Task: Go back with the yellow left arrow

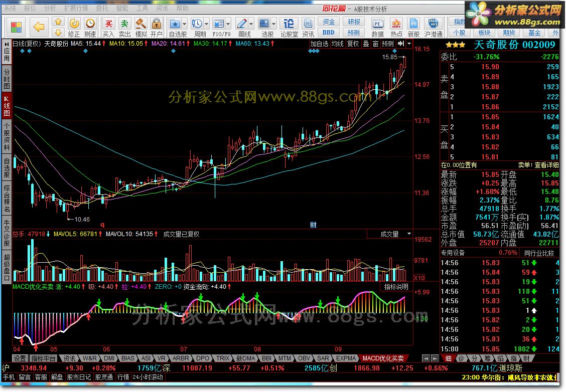Action: (39, 27)
